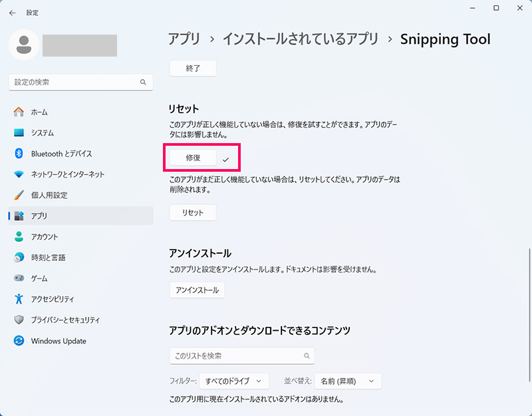This screenshot has width=532, height=416.
Task: Click the search magnifier in 設定の検索
Action: (143, 82)
